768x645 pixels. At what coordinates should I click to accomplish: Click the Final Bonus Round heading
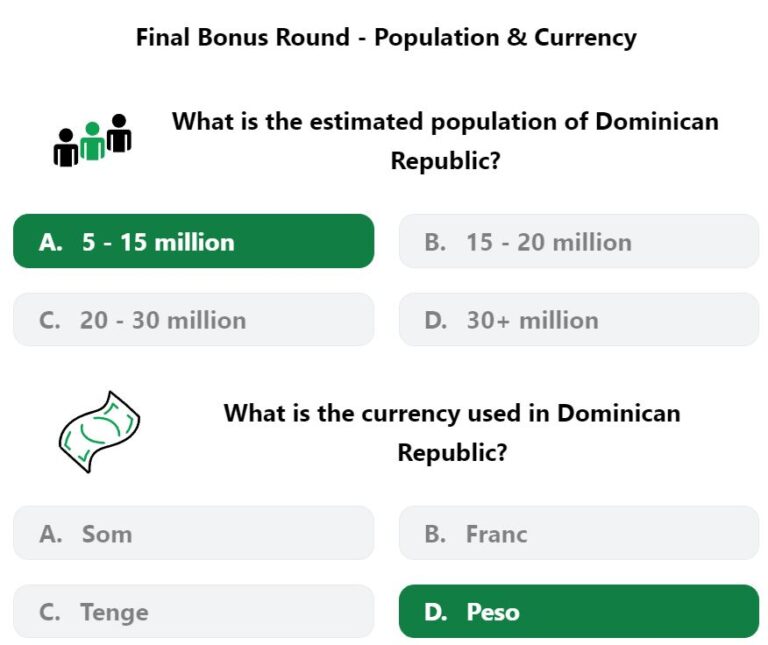pyautogui.click(x=386, y=38)
